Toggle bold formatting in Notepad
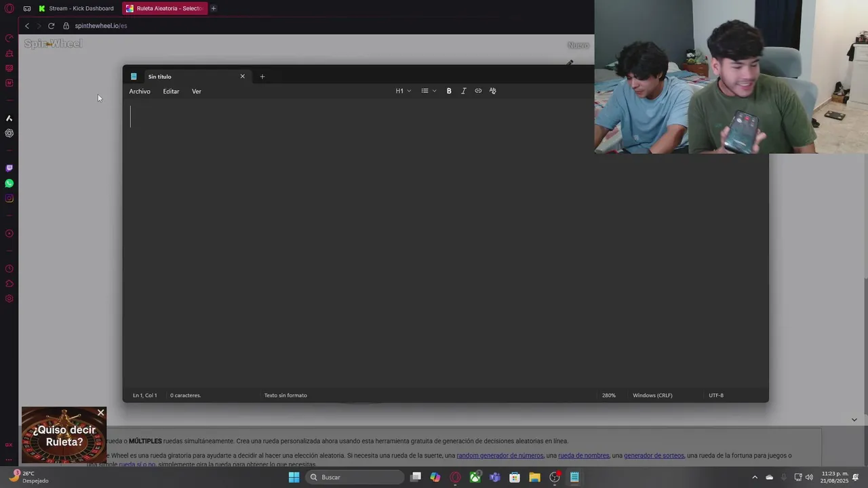 [449, 91]
